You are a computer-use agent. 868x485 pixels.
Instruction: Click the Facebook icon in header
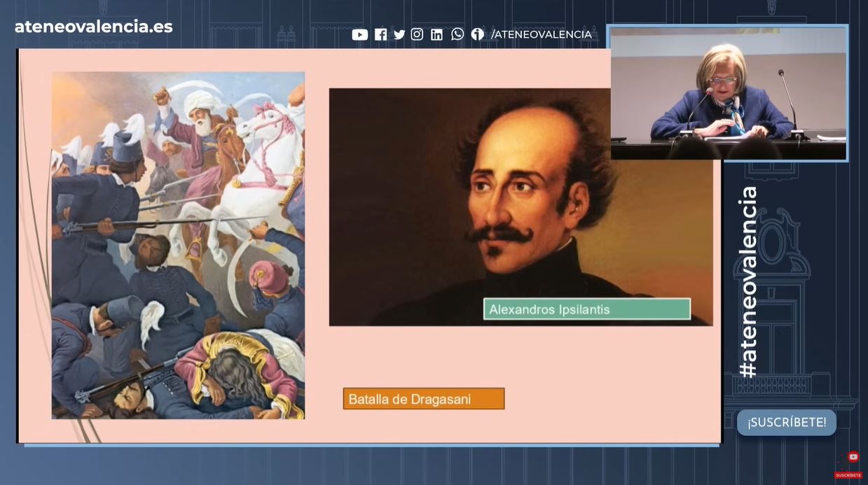coord(380,34)
